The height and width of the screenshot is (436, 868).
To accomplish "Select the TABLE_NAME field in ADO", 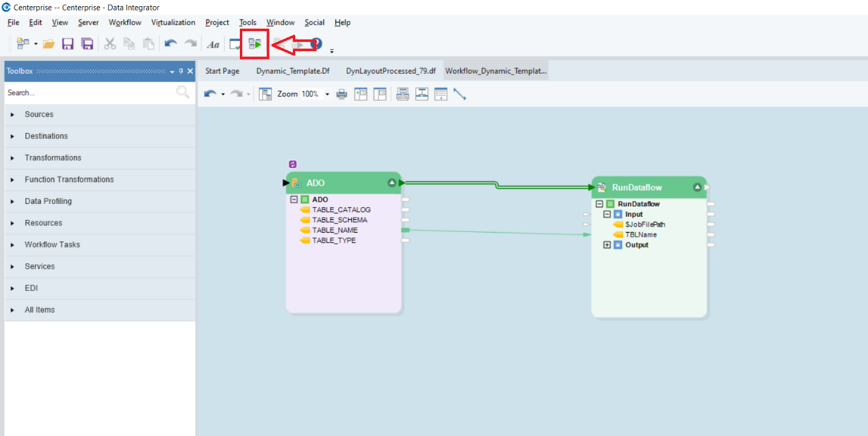I will pos(335,230).
